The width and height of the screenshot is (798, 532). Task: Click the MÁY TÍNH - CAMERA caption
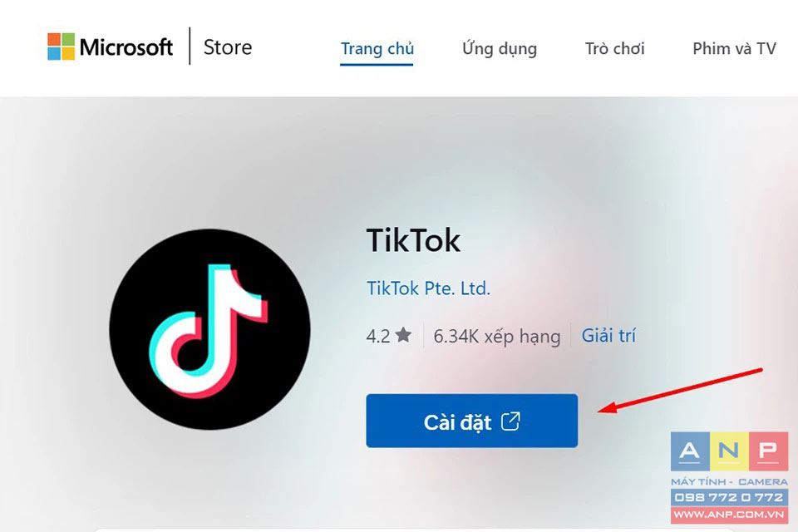coord(729,481)
